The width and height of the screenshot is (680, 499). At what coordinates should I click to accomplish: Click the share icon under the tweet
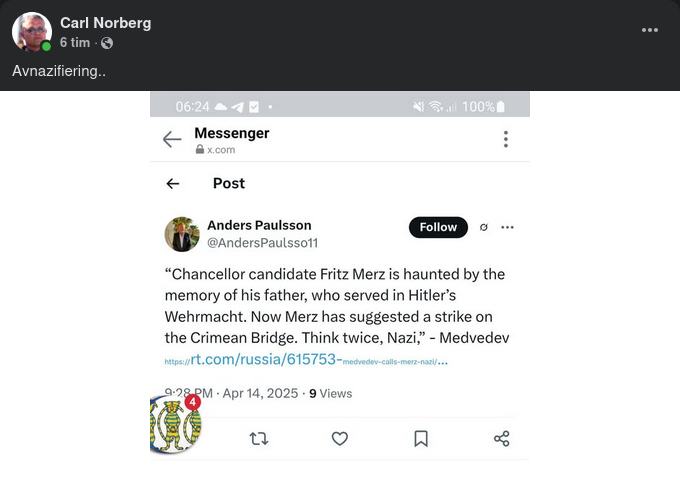pyautogui.click(x=502, y=438)
